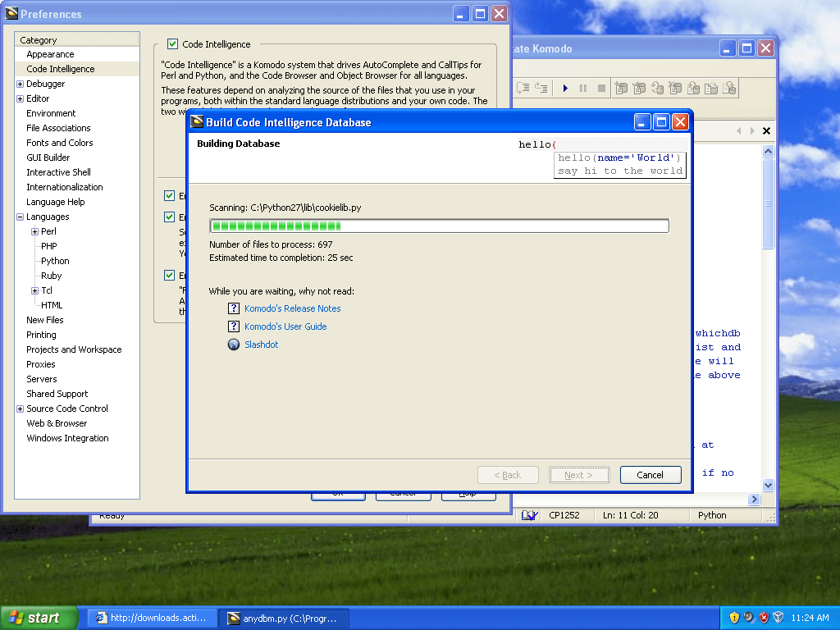The height and width of the screenshot is (630, 840).
Task: Select the Web & Browser category
Action: (57, 423)
